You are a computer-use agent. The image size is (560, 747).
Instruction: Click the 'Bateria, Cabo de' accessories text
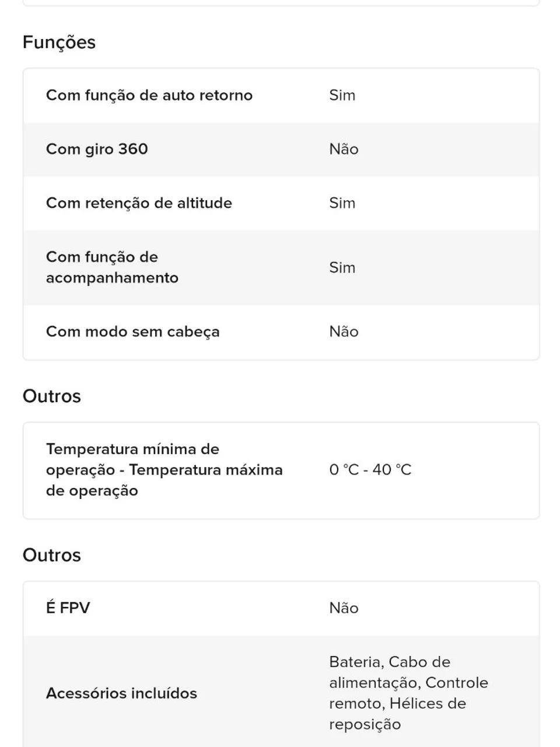[389, 662]
